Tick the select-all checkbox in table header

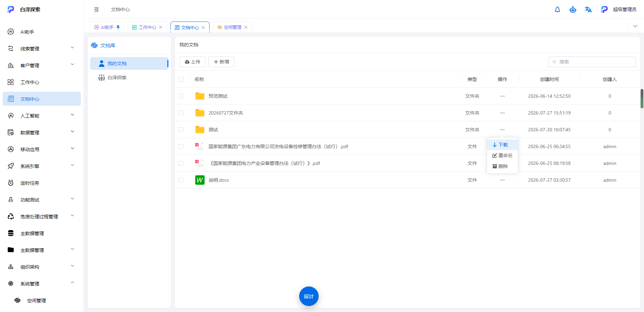181,79
